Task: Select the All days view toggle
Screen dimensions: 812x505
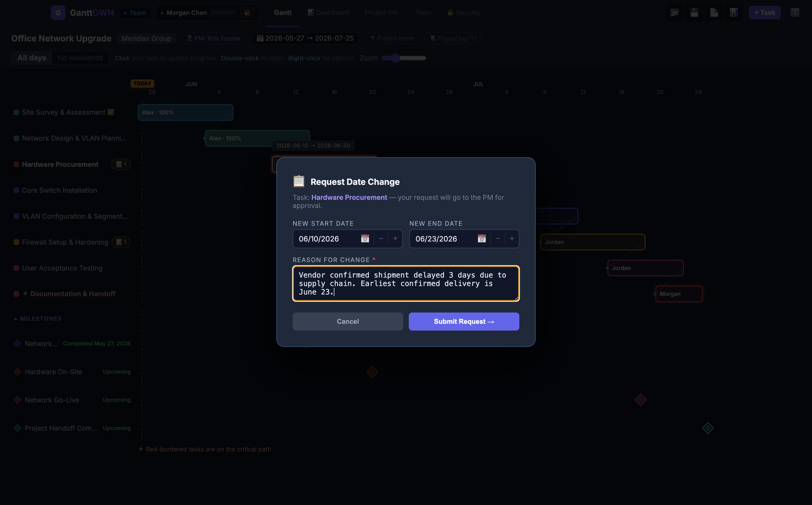Action: click(x=32, y=58)
